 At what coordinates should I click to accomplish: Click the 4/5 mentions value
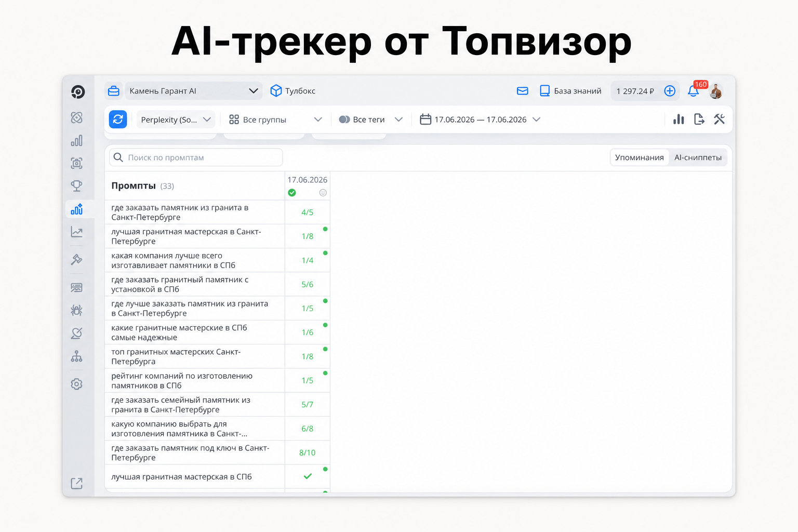coord(308,212)
